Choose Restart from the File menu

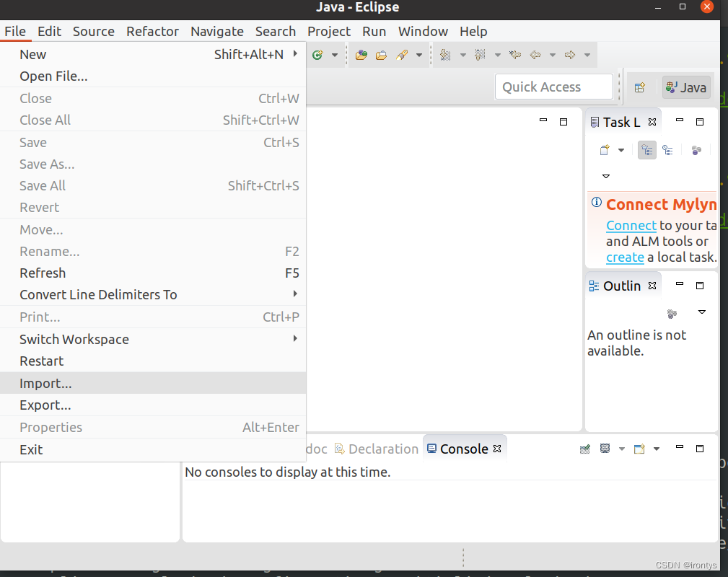point(153,361)
